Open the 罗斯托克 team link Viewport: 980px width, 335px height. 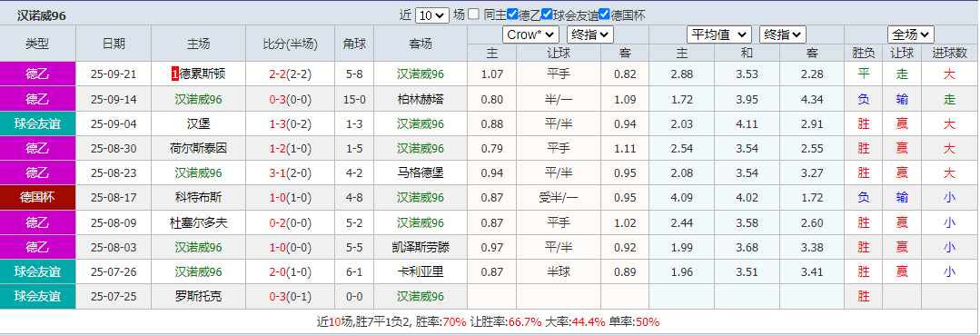[x=198, y=297]
